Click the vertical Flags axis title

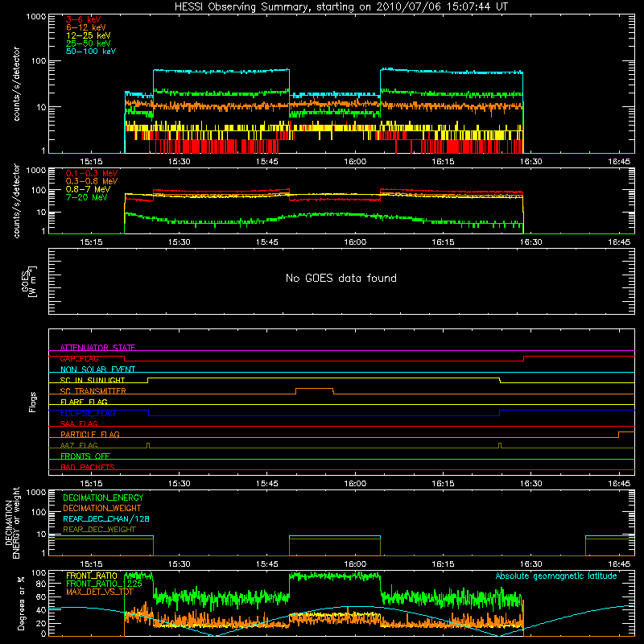pyautogui.click(x=33, y=402)
